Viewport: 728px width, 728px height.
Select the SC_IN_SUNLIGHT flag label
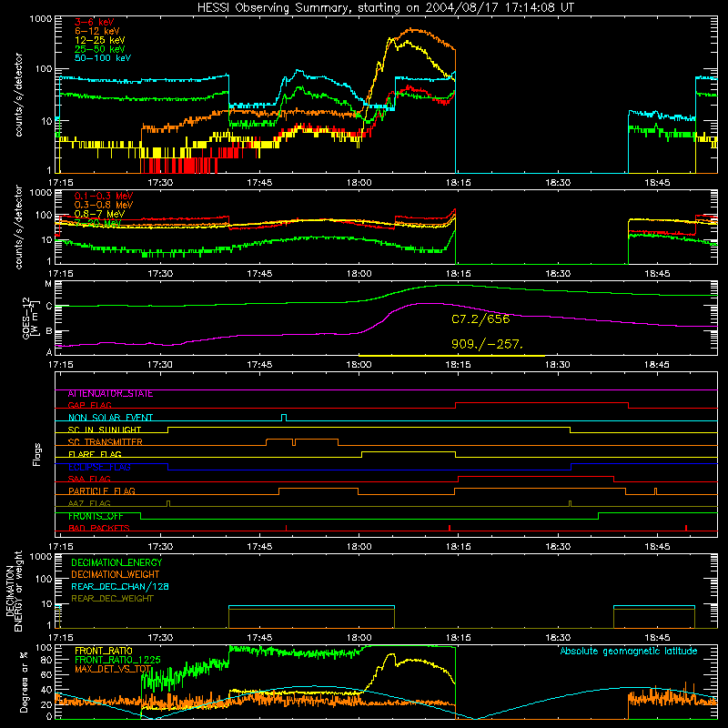tap(105, 430)
